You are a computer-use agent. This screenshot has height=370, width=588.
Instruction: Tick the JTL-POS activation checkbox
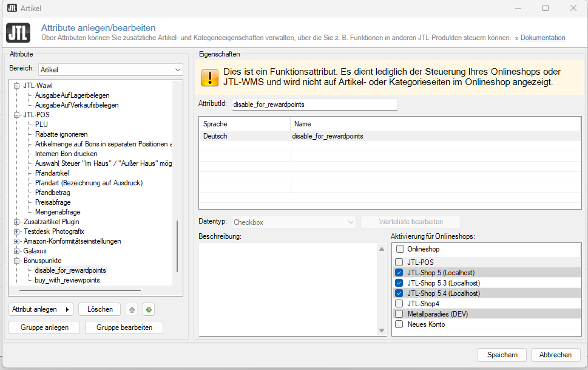point(399,262)
